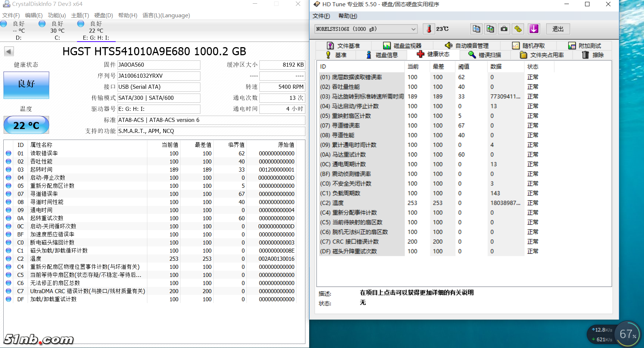Click the 良好 health status button
This screenshot has height=348, width=644.
point(26,85)
